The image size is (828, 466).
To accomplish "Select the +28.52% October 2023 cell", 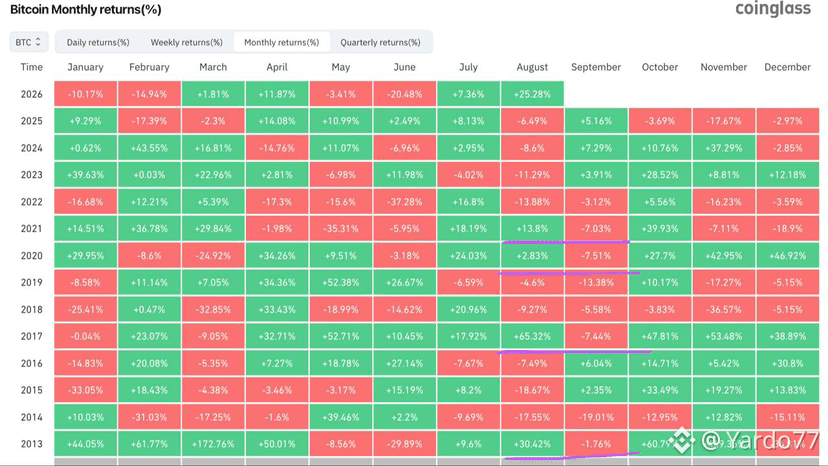I will coord(660,175).
